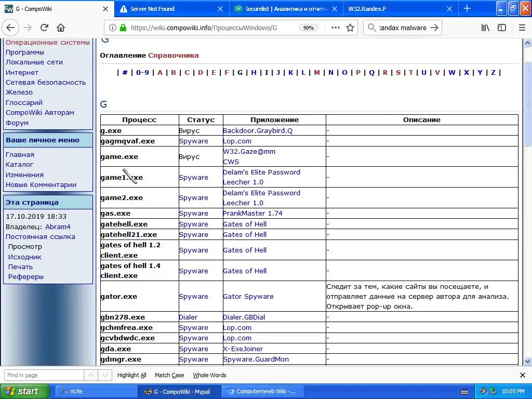Image resolution: width=532 pixels, height=399 pixels.
Task: Open Программы sidebar link
Action: pyautogui.click(x=25, y=52)
